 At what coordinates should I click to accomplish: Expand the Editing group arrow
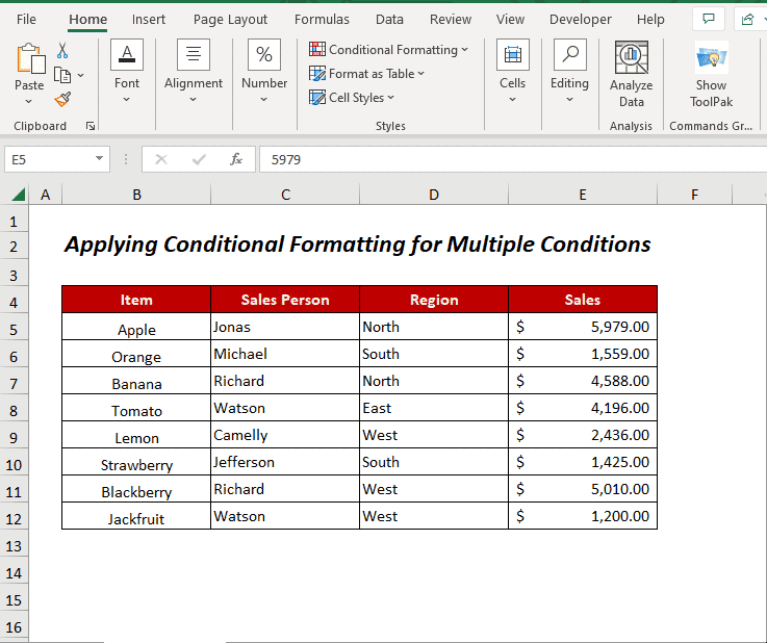click(x=569, y=99)
